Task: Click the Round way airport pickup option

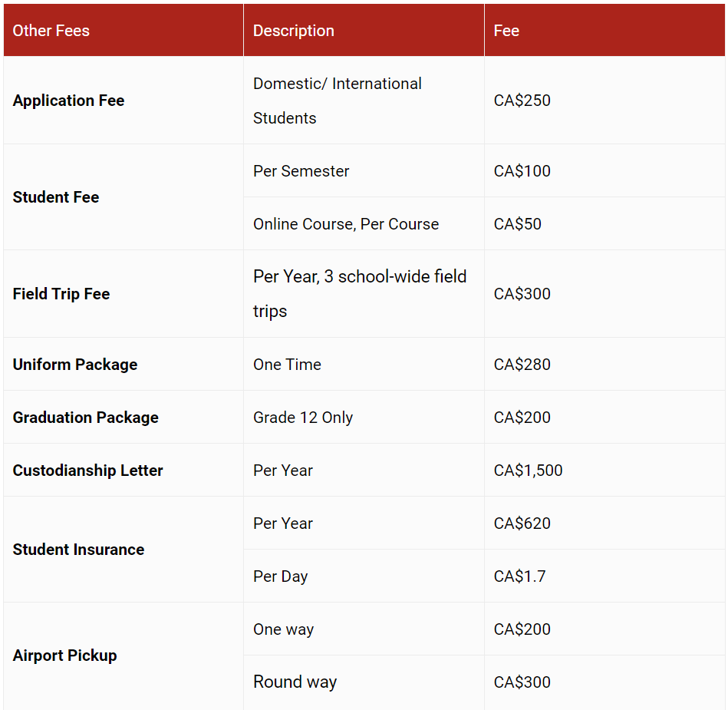Action: coord(295,682)
